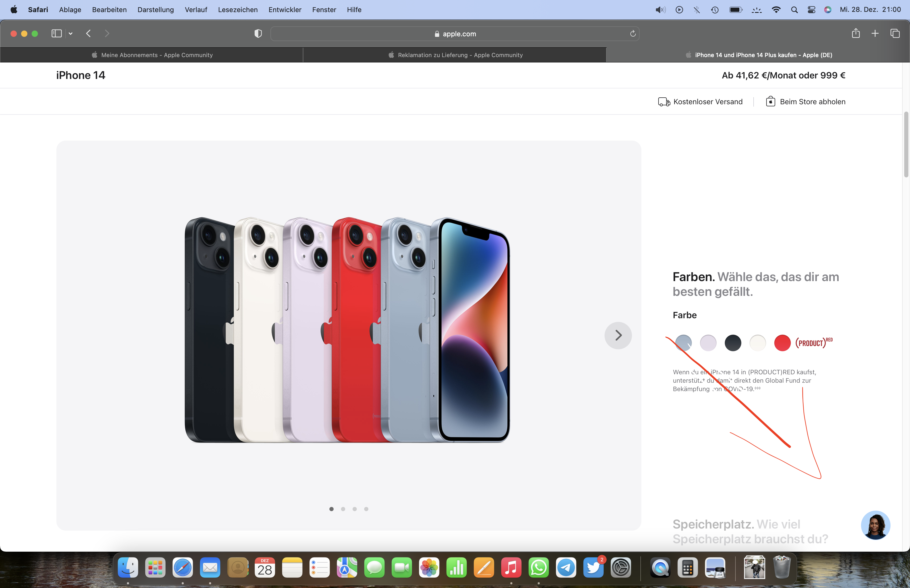Choose the midnight black color swatch

733,343
